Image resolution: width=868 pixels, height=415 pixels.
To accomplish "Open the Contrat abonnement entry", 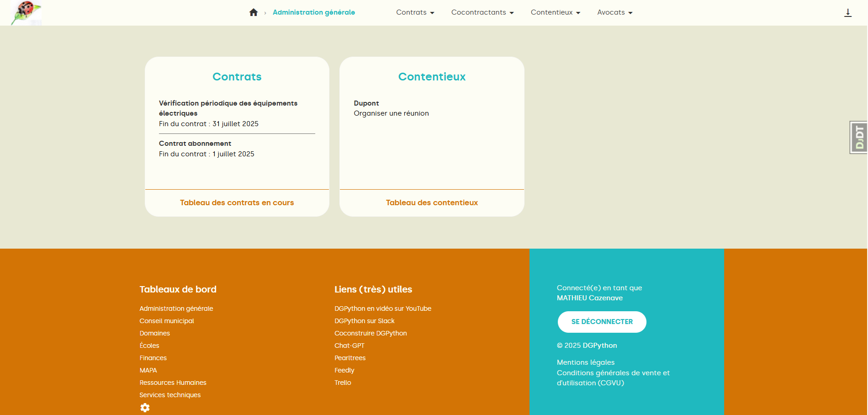I will pyautogui.click(x=195, y=143).
